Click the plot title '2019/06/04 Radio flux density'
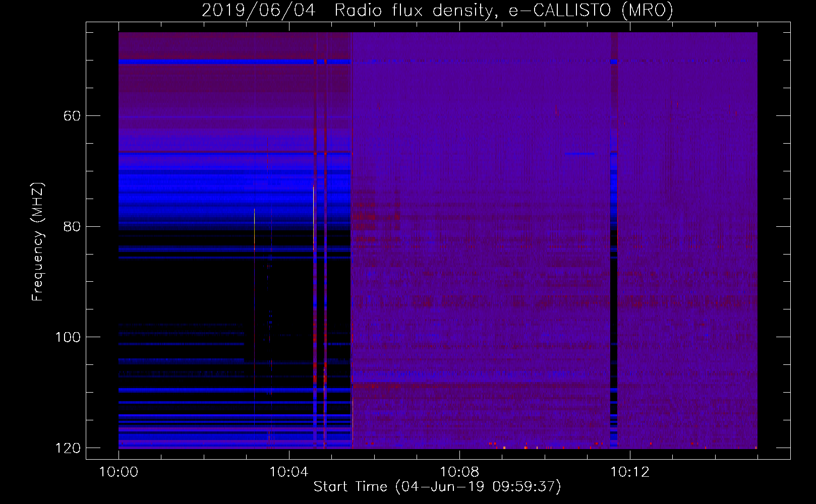The height and width of the screenshot is (504, 816). pos(438,10)
